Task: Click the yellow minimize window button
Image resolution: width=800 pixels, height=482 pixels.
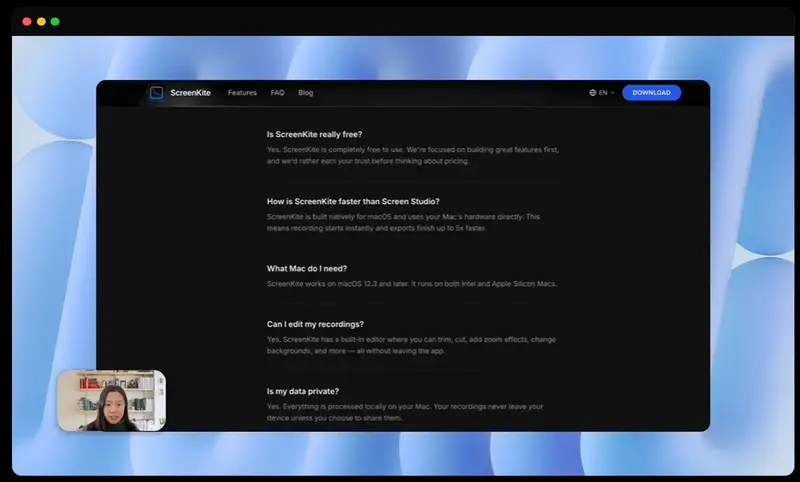Action: [41, 21]
